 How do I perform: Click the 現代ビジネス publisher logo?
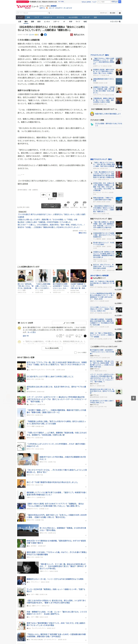77,35
